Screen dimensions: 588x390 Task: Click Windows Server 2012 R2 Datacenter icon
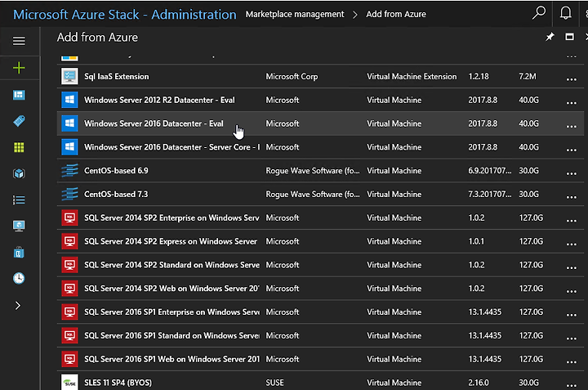69,100
